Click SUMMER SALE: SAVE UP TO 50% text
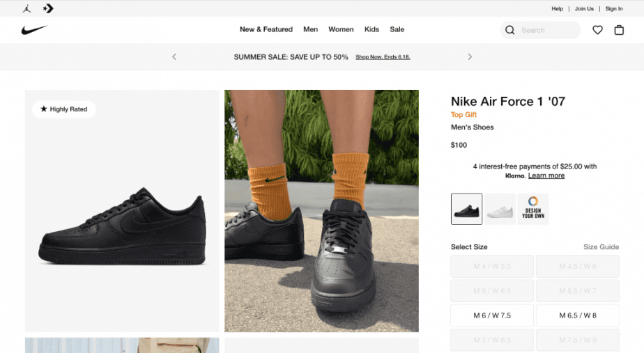 [291, 57]
